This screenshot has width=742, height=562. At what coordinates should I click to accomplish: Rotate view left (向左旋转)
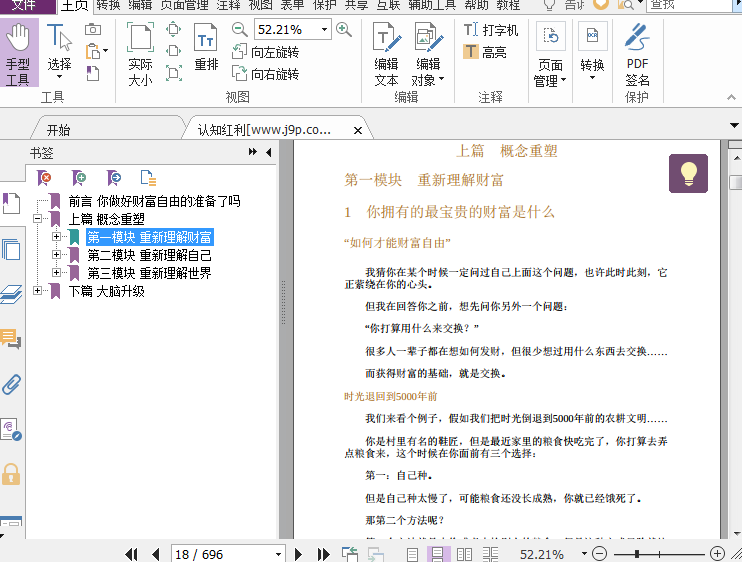tap(265, 52)
